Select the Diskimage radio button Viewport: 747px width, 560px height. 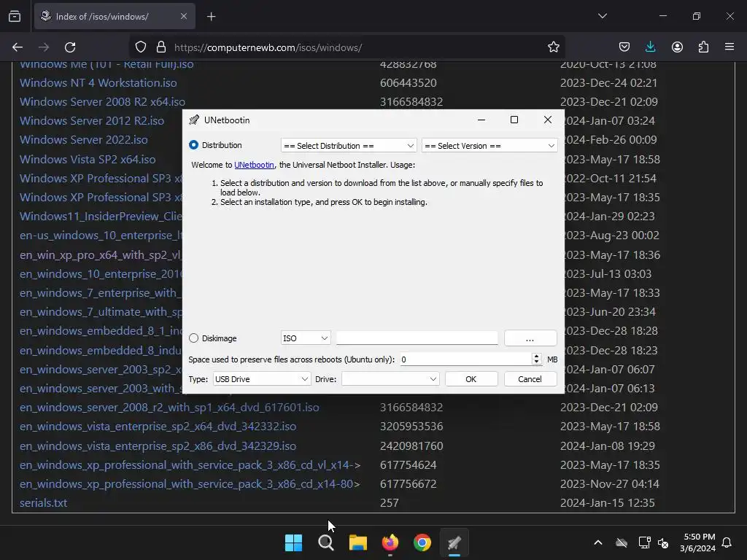193,338
